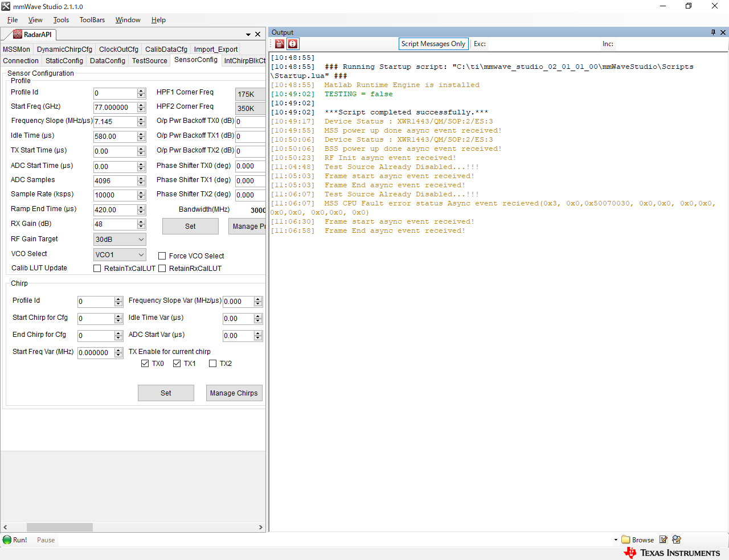This screenshot has height=560, width=729.
Task: Clear the output log with the trash icon
Action: (x=280, y=44)
